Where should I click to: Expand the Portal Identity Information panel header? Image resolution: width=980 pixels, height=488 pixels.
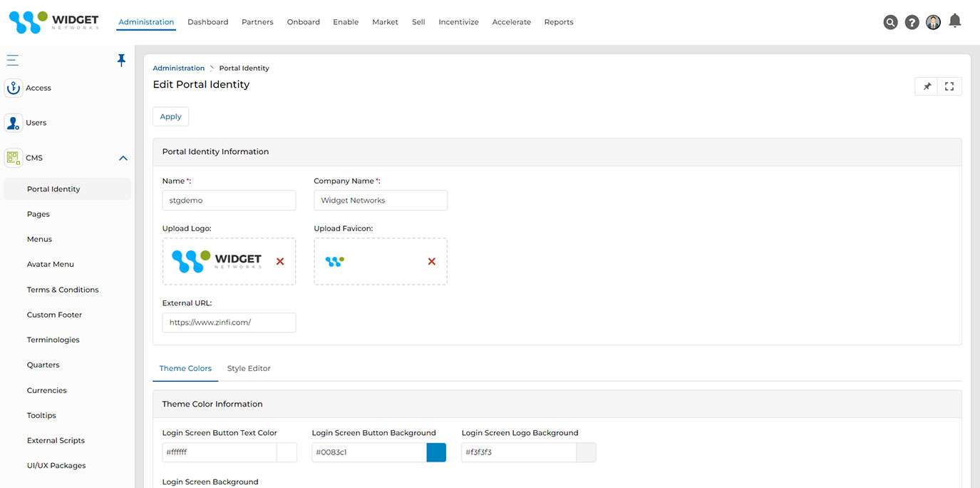(x=215, y=151)
